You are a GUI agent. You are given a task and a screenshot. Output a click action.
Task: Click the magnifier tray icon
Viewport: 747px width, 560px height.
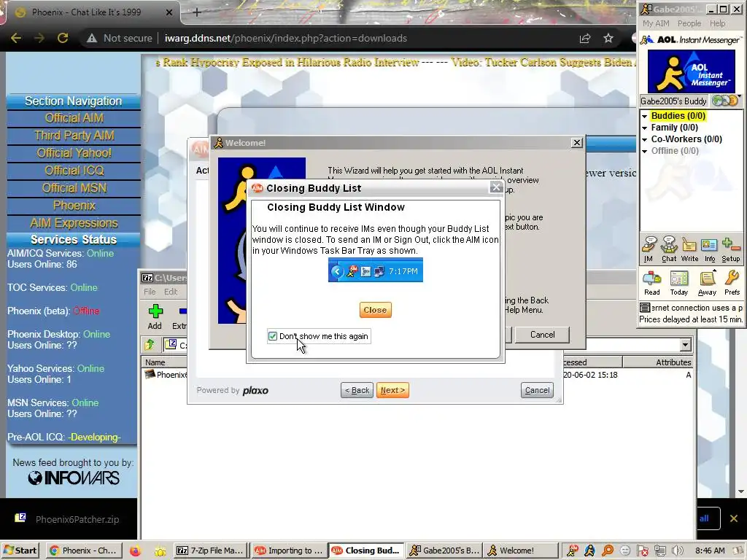click(608, 551)
